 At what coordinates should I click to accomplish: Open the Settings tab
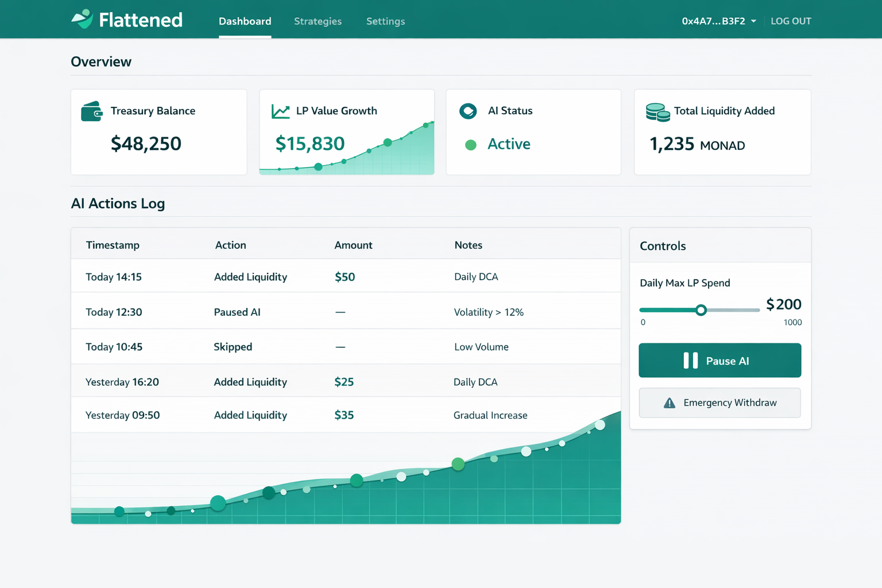point(385,21)
